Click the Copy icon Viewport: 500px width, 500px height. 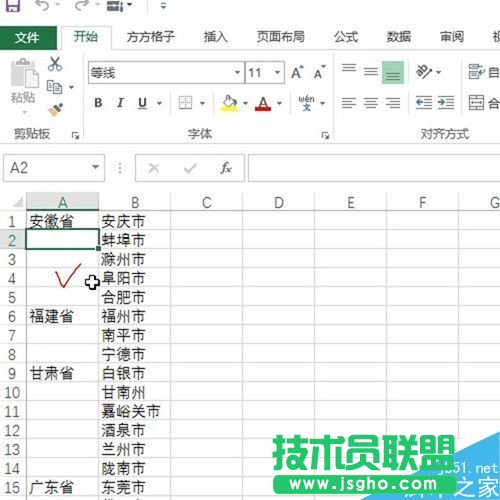[x=54, y=87]
